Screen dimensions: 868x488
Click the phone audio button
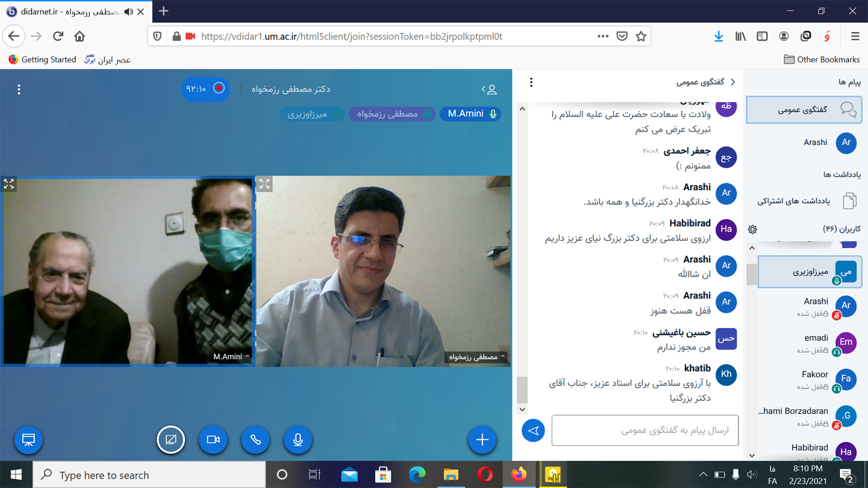coord(255,440)
